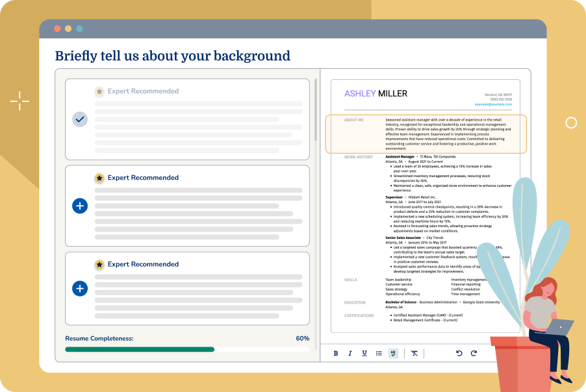Select the Work History section heading
The image size is (586, 392).
click(358, 157)
